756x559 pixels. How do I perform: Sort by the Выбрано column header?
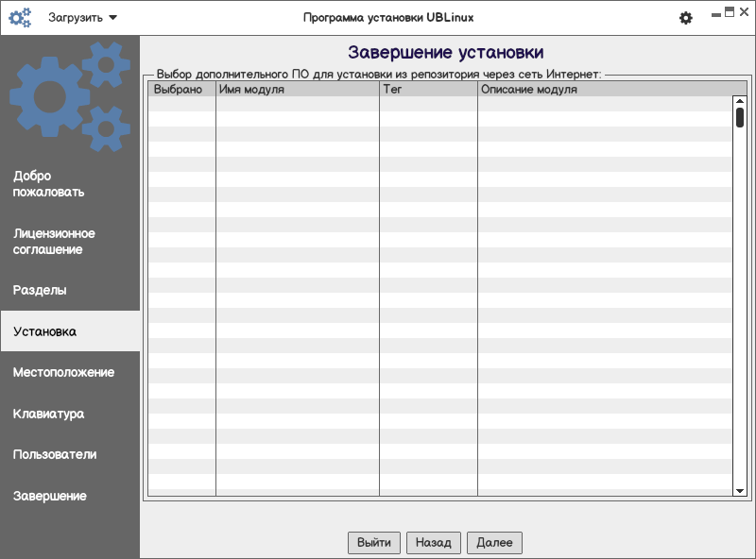tap(181, 90)
